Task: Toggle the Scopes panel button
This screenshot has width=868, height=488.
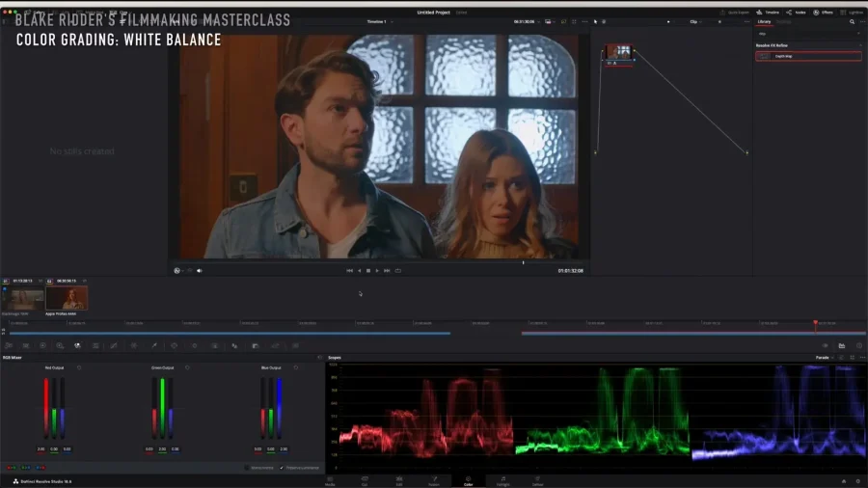Action: click(842, 346)
